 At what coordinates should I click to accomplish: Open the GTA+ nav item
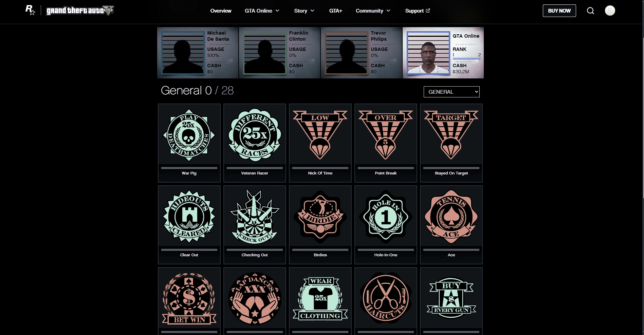[335, 11]
